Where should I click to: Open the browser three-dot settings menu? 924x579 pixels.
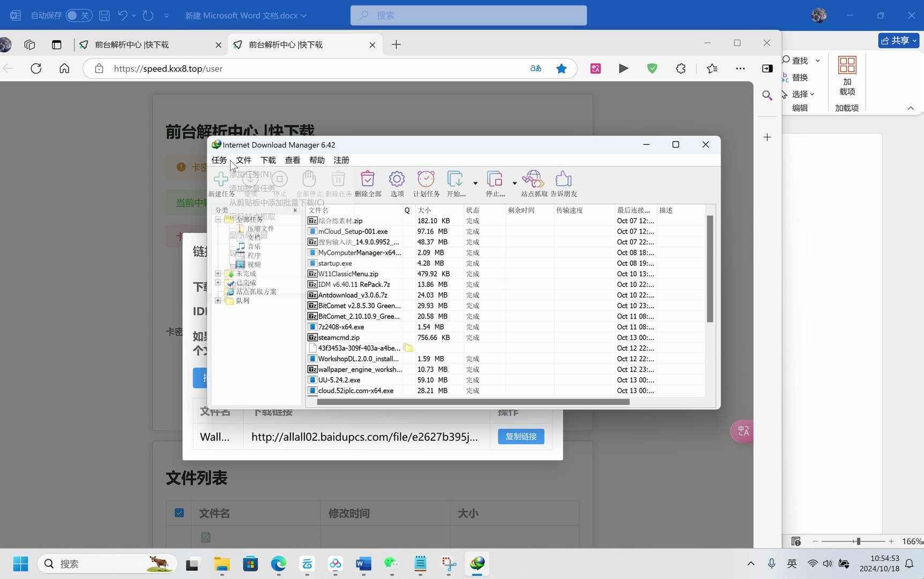tap(740, 69)
